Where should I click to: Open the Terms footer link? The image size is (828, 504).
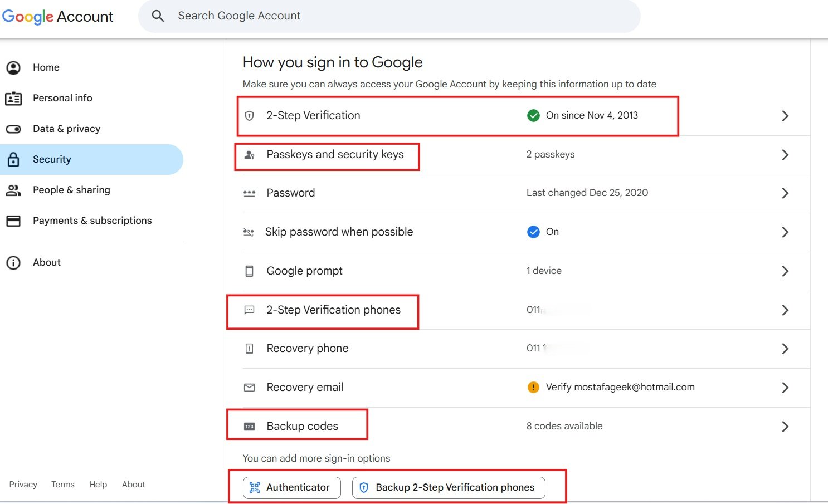(63, 485)
